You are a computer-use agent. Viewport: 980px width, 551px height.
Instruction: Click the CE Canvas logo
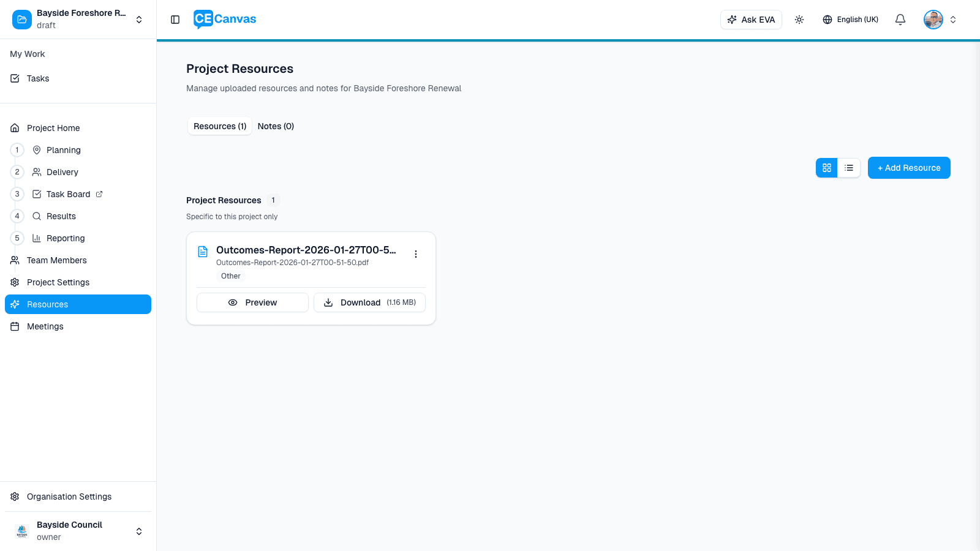224,19
